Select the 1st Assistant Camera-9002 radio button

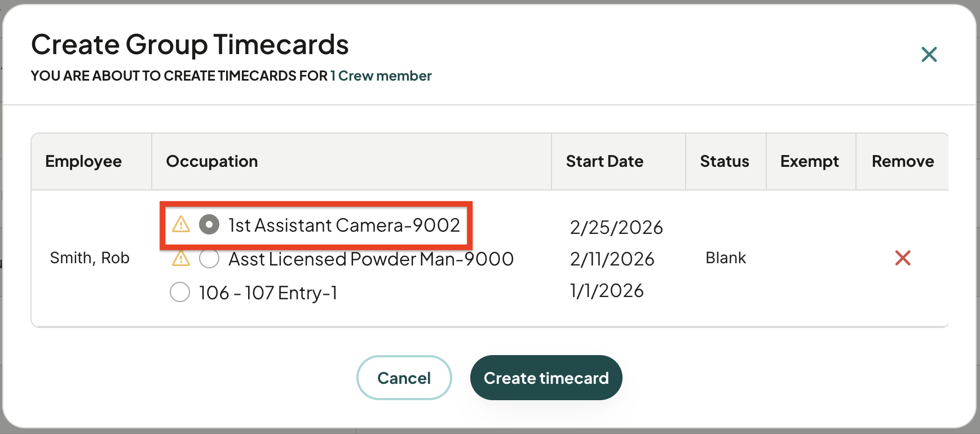209,225
